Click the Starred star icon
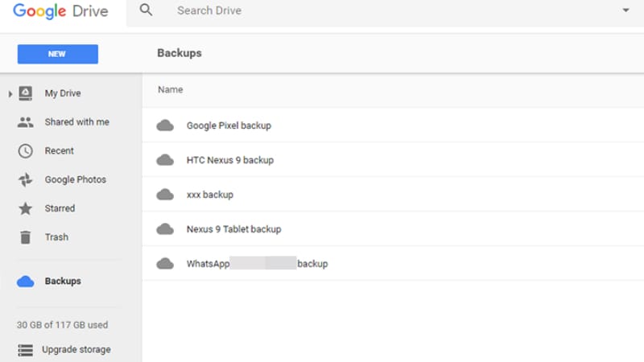This screenshot has height=362, width=644. click(x=26, y=208)
